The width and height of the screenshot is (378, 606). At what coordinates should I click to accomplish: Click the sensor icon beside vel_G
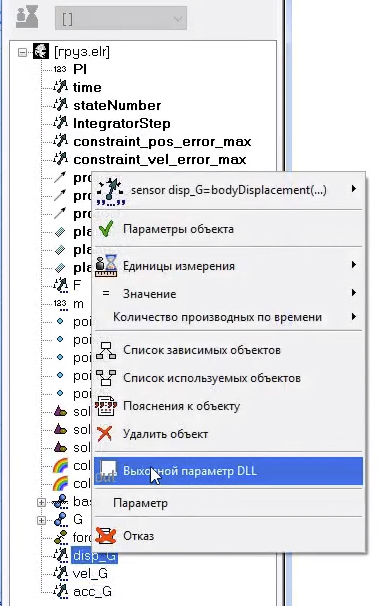tap(60, 574)
